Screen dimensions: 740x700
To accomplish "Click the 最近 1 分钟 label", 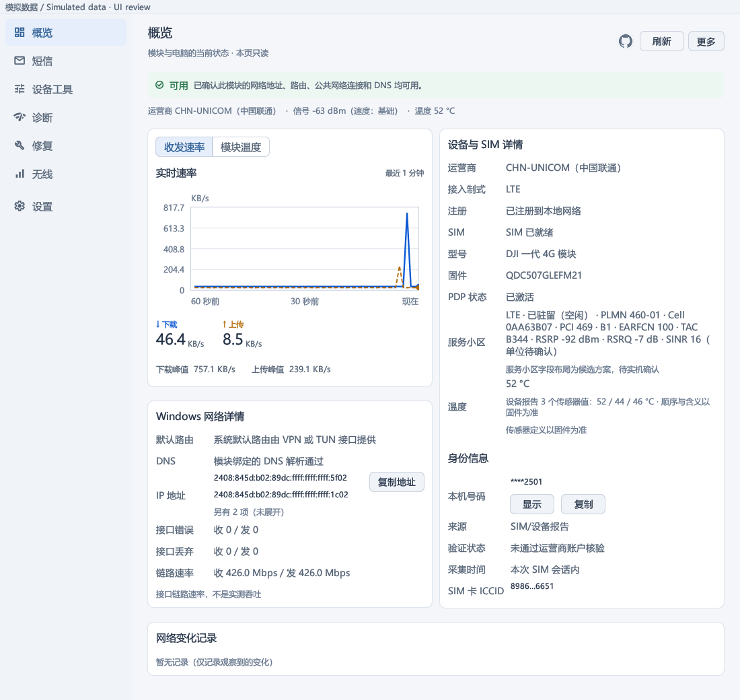I will [404, 174].
